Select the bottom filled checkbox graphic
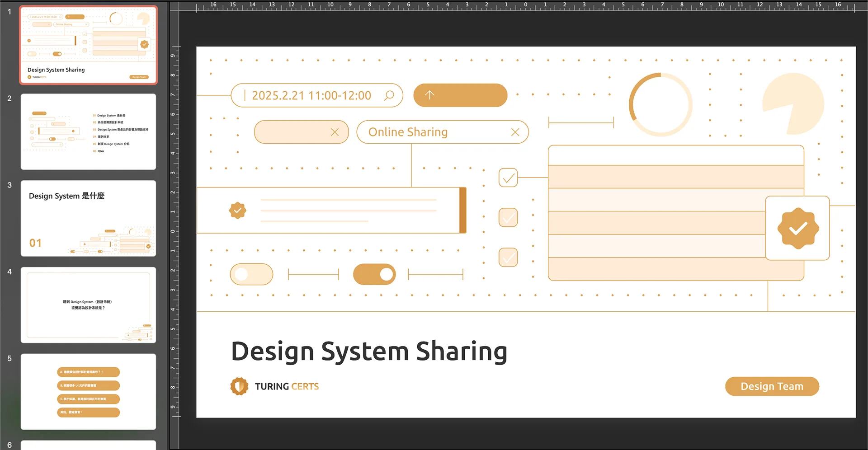The width and height of the screenshot is (868, 450). click(508, 257)
